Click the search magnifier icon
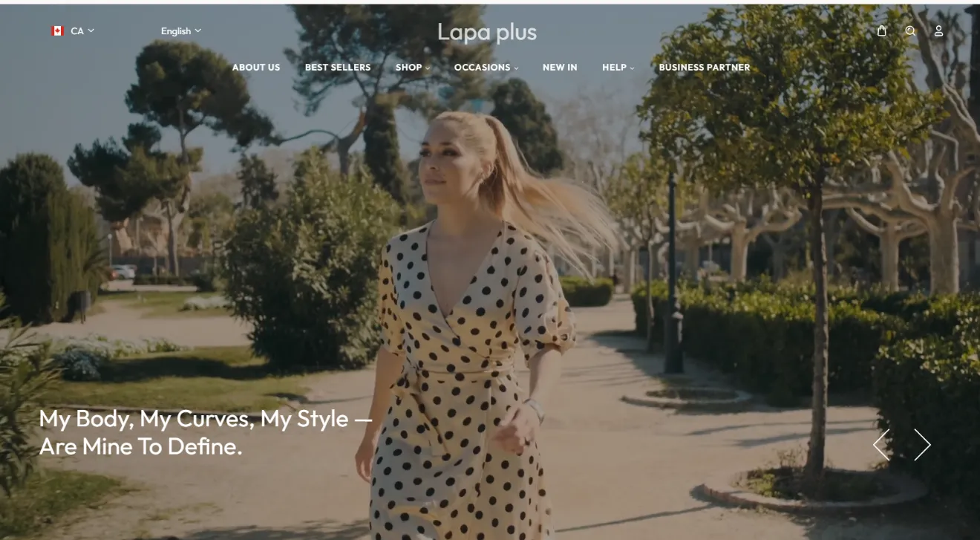This screenshot has width=980, height=540. [x=910, y=30]
